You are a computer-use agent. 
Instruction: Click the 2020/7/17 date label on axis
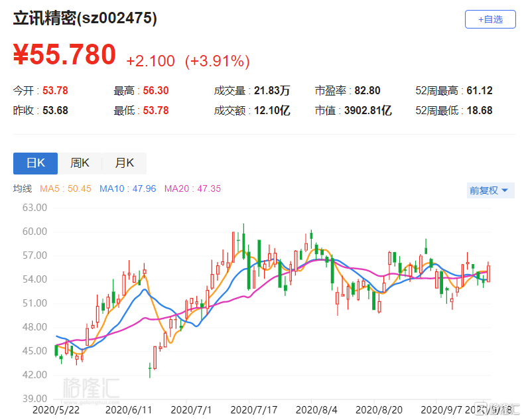(x=254, y=410)
